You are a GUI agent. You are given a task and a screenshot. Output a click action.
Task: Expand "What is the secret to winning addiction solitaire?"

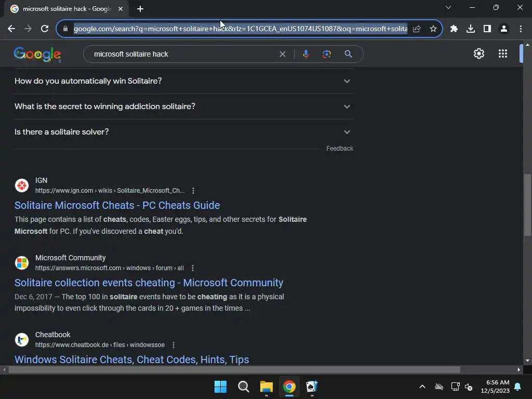click(x=184, y=107)
